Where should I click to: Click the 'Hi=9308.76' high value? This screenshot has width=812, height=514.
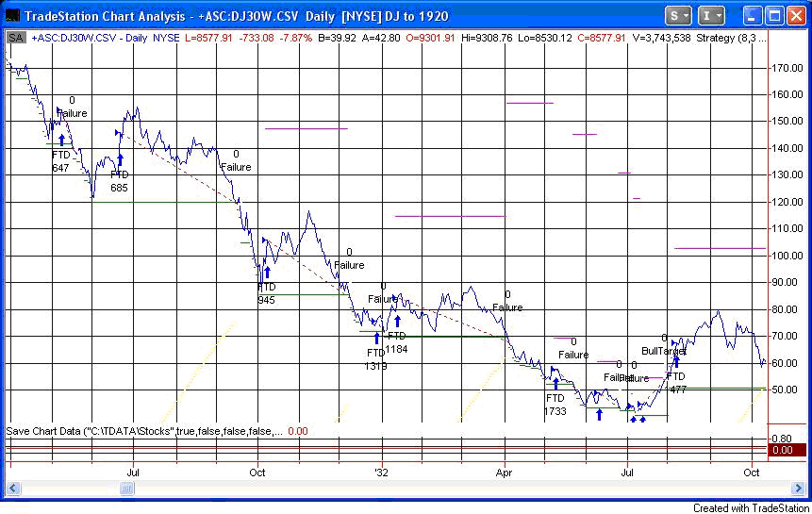pyautogui.click(x=487, y=38)
